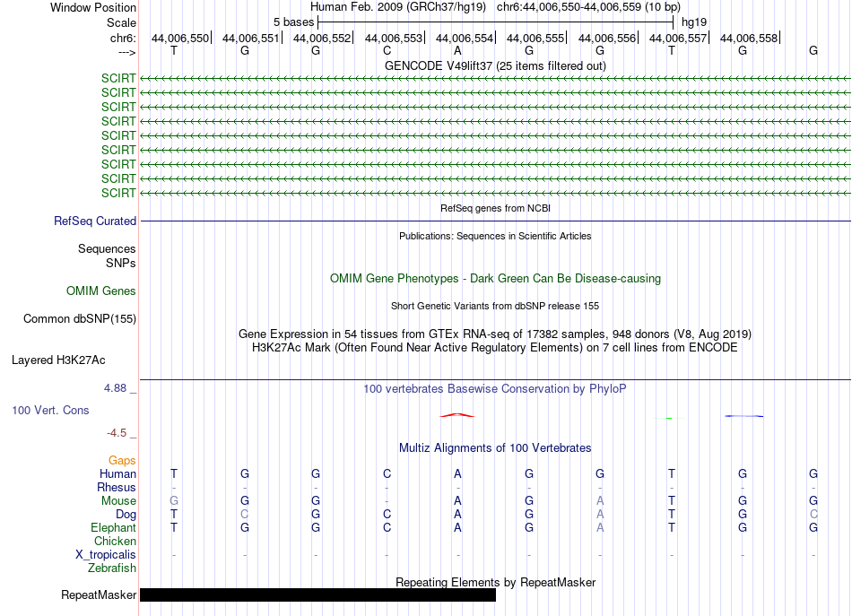
Task: Click the Elephant species label
Action: (113, 527)
